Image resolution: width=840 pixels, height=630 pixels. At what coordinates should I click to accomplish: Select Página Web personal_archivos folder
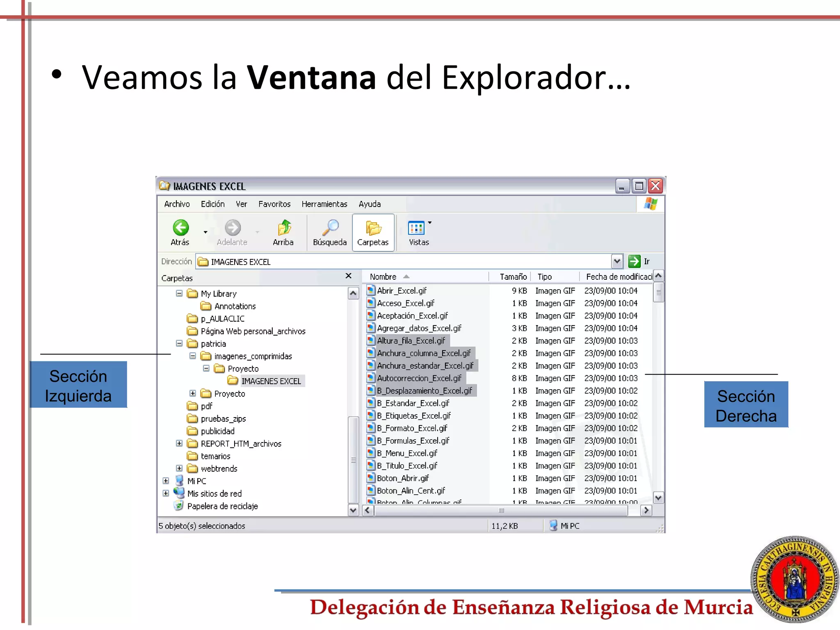[x=253, y=331]
